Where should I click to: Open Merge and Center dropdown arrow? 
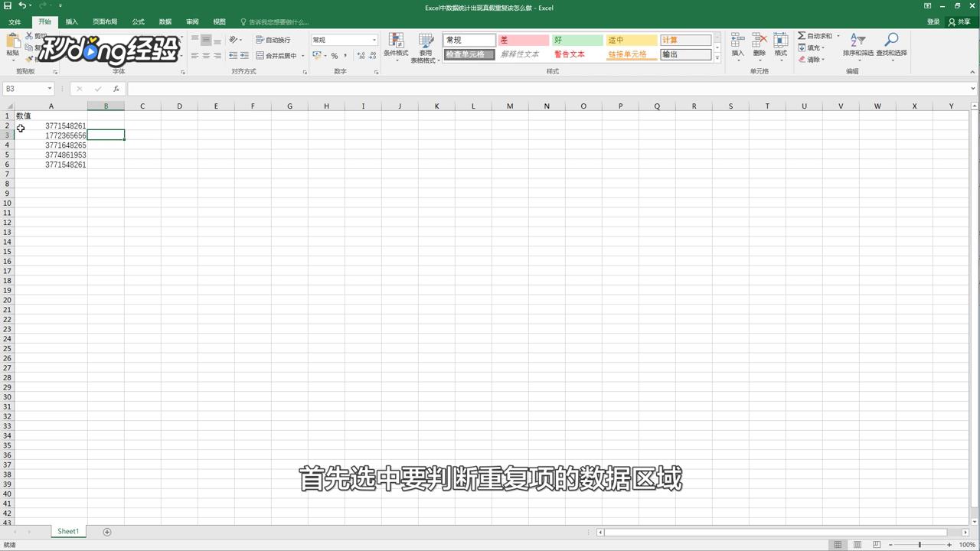click(302, 56)
